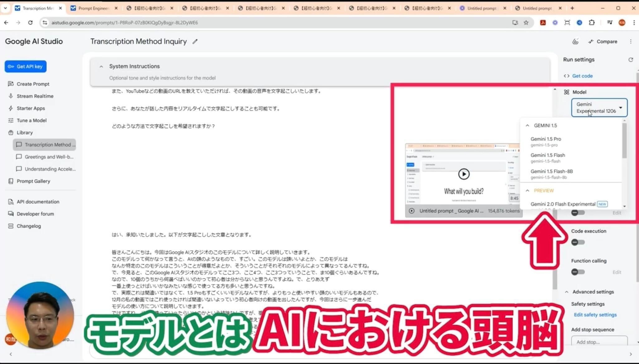Collapse the GEMINI 1.5 section

[527, 125]
